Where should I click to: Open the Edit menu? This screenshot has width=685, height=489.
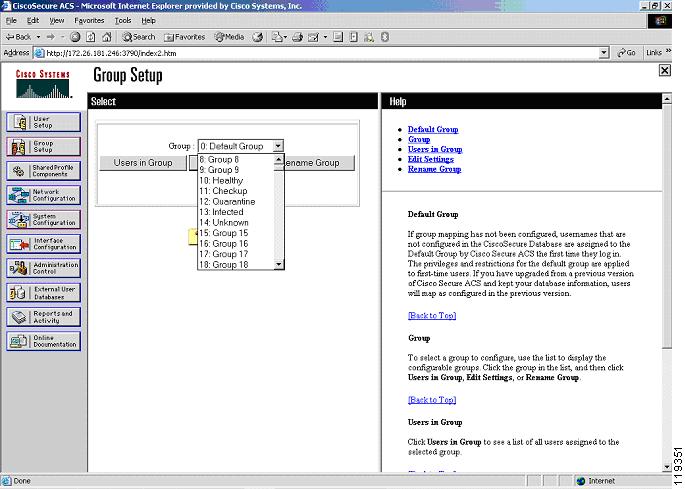33,21
